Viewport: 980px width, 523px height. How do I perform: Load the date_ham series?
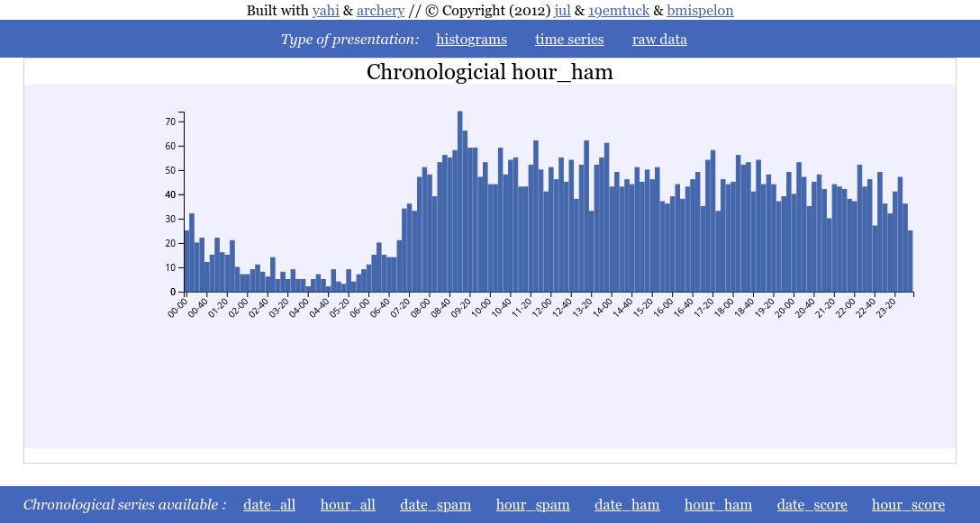pyautogui.click(x=627, y=505)
